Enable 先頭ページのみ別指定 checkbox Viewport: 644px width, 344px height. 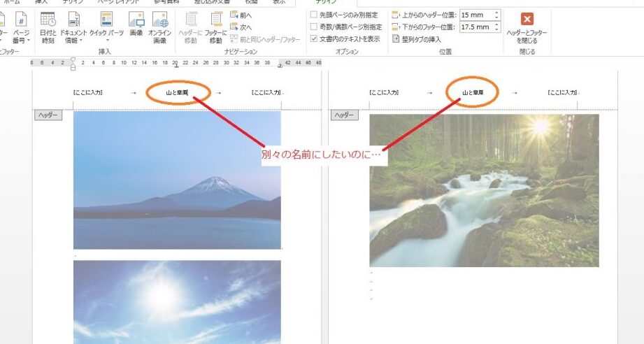point(314,15)
